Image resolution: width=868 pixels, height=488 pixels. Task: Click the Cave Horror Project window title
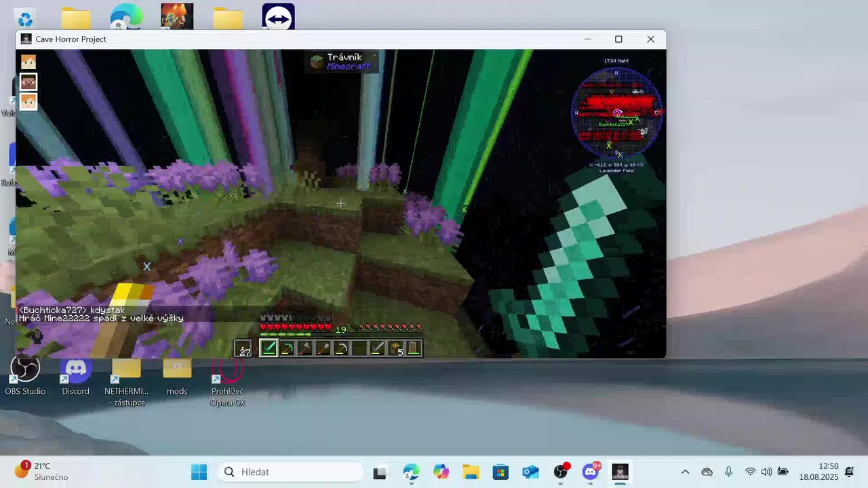pos(71,39)
